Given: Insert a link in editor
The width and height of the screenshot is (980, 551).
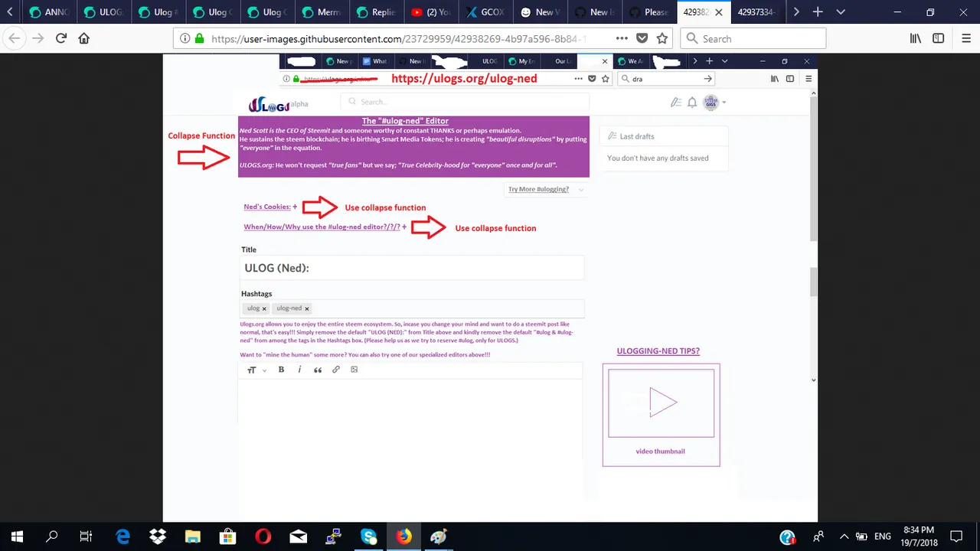Looking at the screenshot, I should click(x=336, y=370).
